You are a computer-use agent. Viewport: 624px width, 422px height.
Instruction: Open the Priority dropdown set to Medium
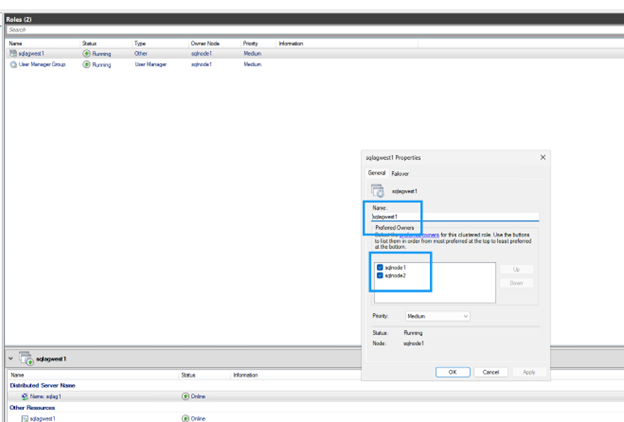(437, 316)
